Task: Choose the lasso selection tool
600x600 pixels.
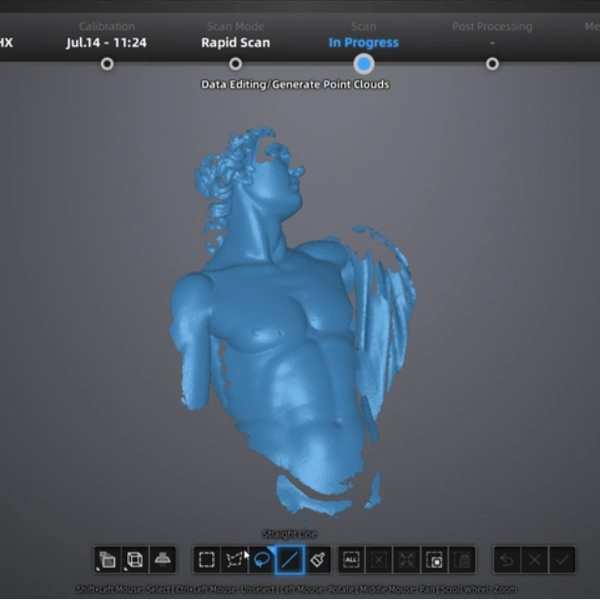Action: pyautogui.click(x=262, y=560)
